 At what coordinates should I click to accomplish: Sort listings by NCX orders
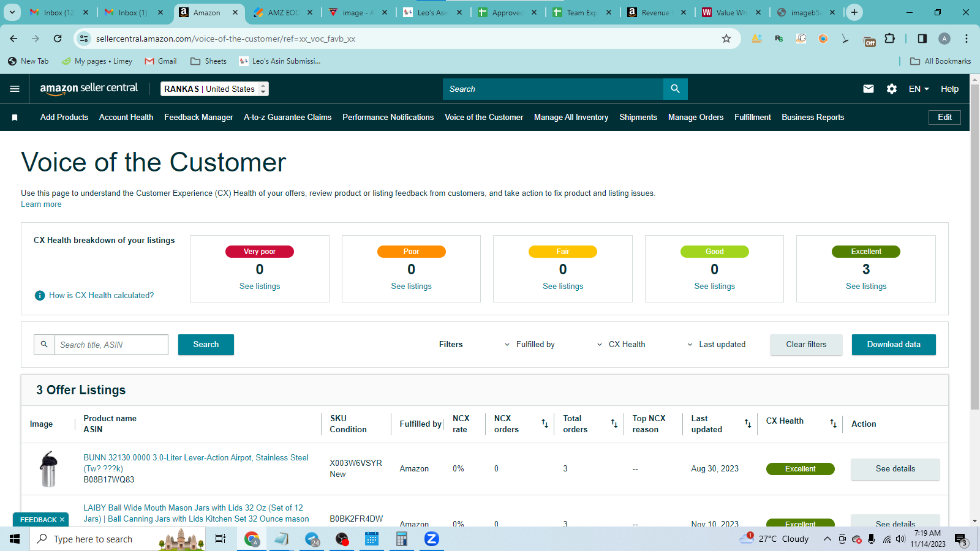point(545,424)
